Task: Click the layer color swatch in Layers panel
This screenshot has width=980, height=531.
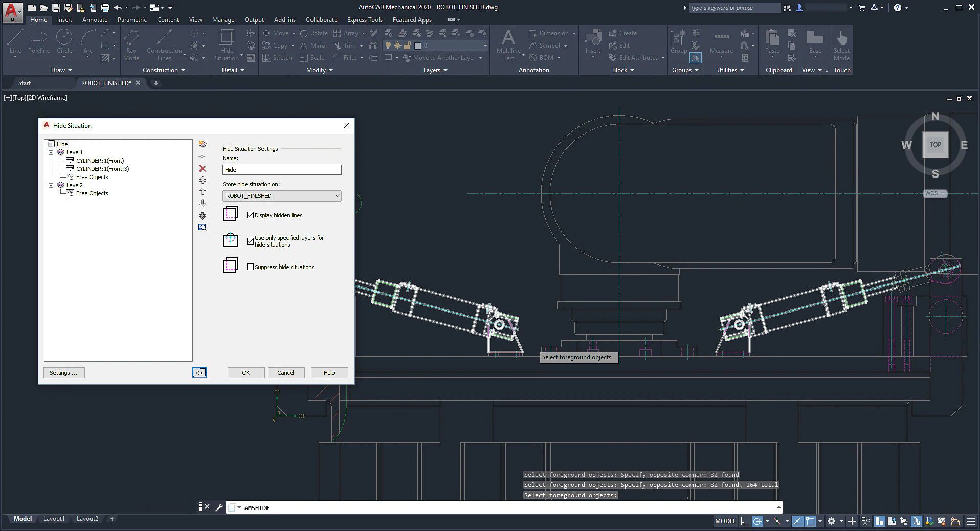Action: (x=417, y=46)
